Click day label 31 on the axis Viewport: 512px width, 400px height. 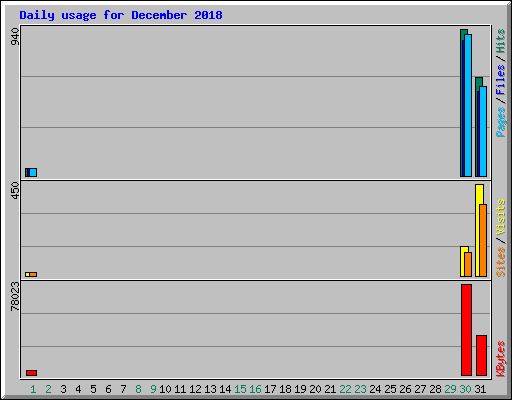tap(480, 389)
